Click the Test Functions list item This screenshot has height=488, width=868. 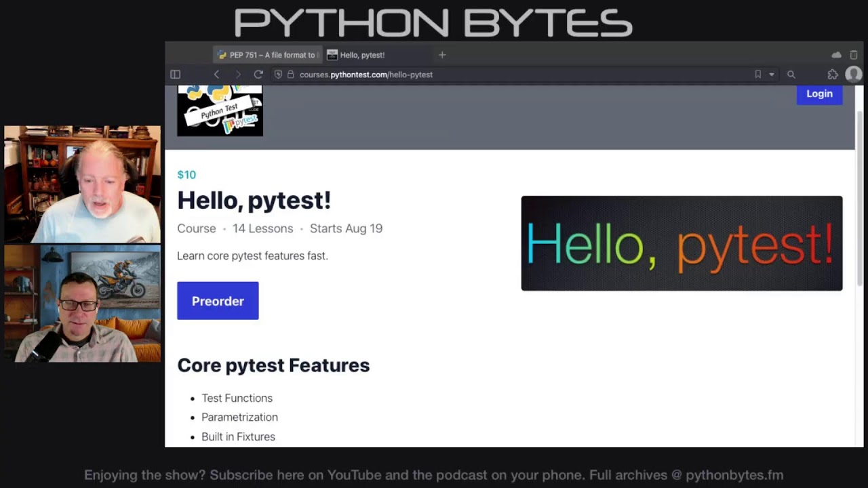(237, 398)
